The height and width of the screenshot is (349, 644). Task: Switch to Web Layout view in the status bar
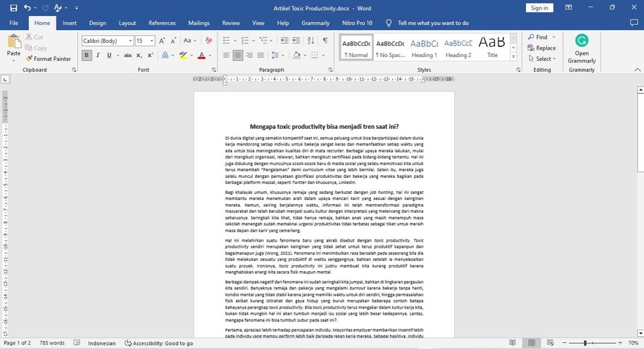pyautogui.click(x=550, y=343)
